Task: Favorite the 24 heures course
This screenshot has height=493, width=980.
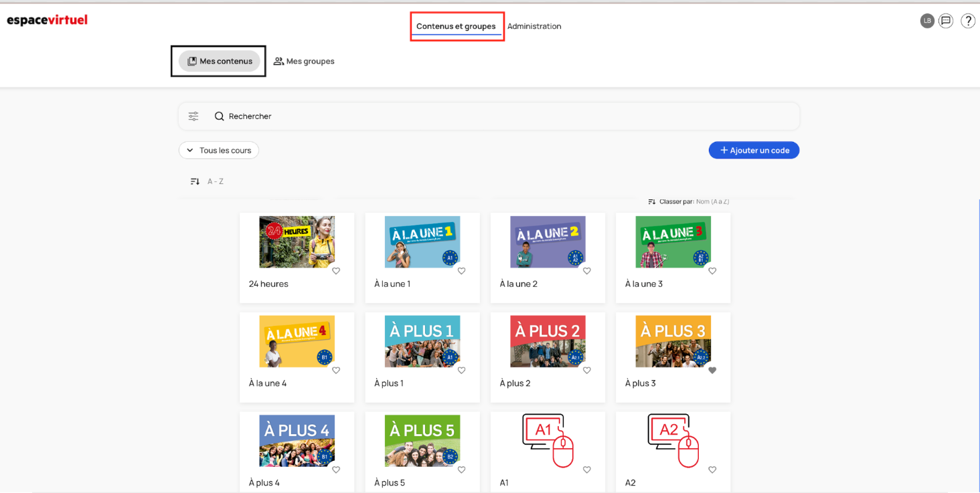Action: click(336, 271)
